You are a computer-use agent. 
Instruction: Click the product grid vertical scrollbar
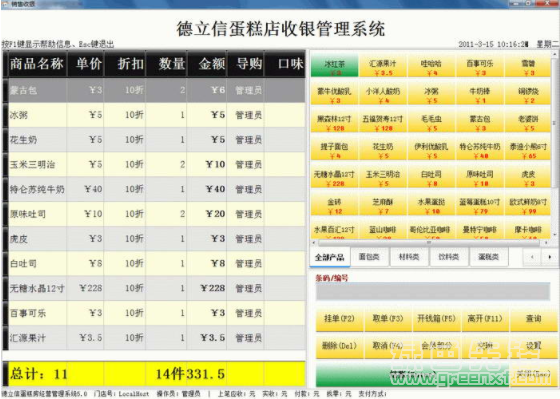554,145
